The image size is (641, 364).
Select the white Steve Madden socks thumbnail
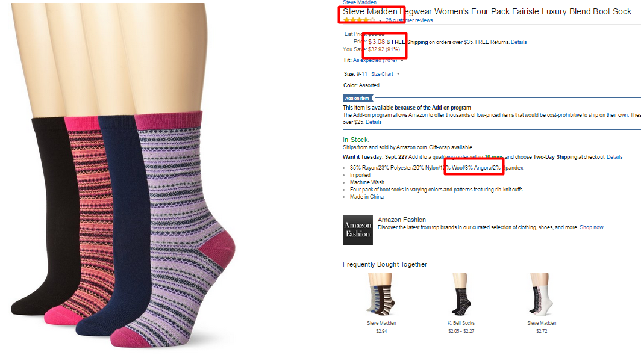click(x=541, y=295)
